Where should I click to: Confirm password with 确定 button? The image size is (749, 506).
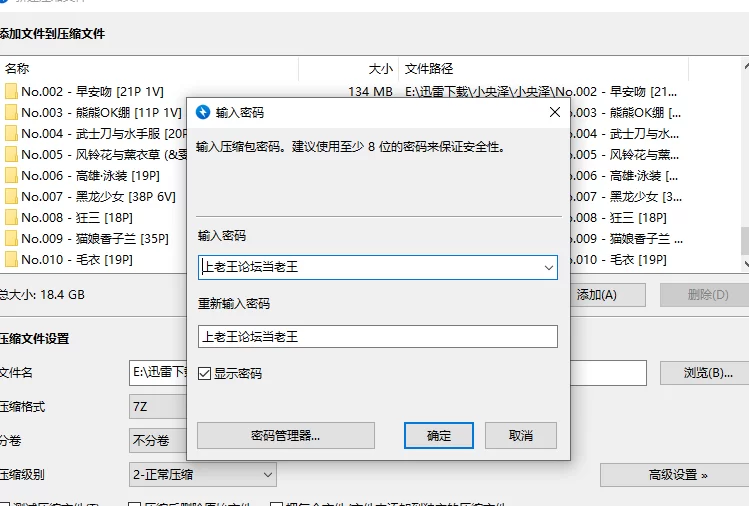[439, 436]
